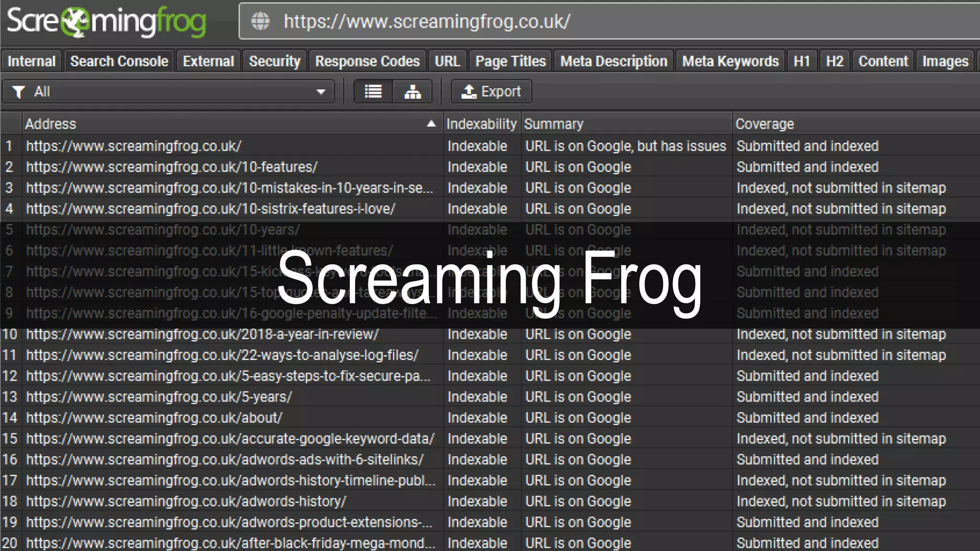Switch to list view icon
Image resolution: width=980 pixels, height=551 pixels.
[x=373, y=91]
